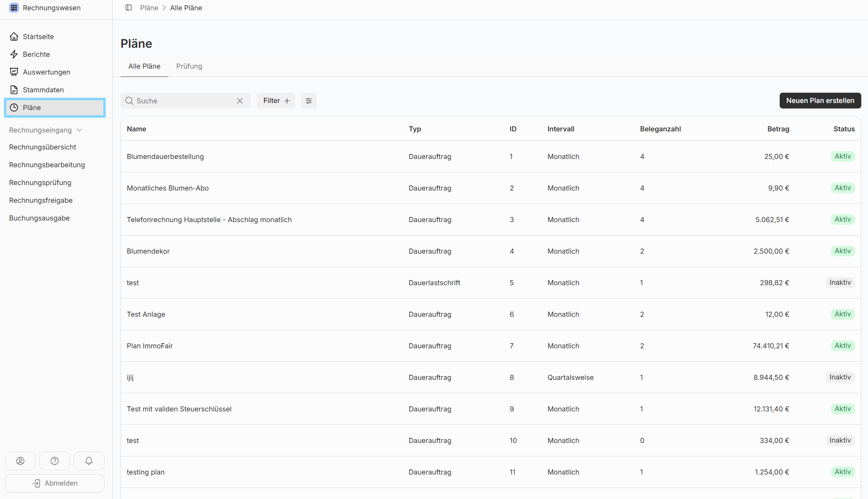Click the Rechnungswesen app grid icon
The width and height of the screenshot is (868, 499).
click(14, 8)
